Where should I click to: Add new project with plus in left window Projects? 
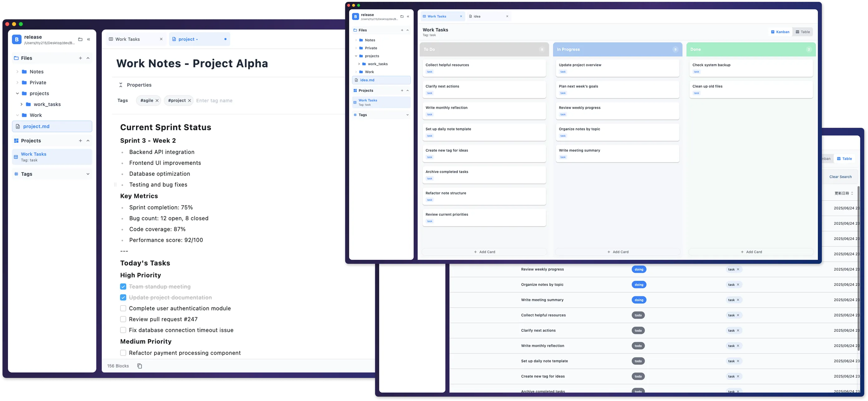click(x=80, y=141)
